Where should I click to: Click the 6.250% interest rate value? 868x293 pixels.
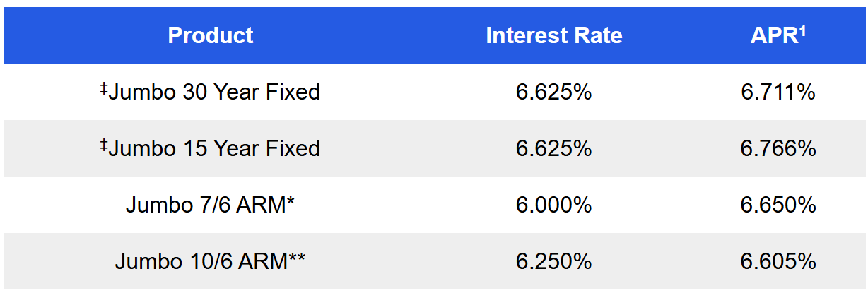pyautogui.click(x=554, y=261)
